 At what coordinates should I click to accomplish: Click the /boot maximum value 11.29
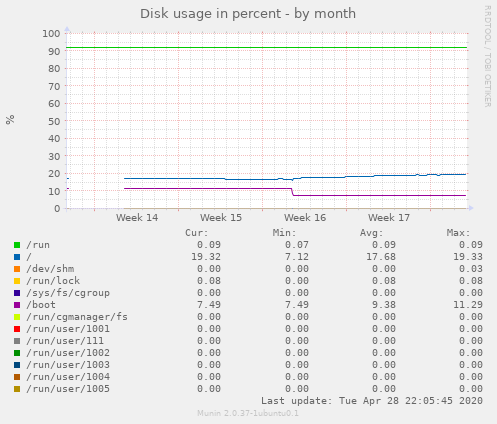coord(468,305)
